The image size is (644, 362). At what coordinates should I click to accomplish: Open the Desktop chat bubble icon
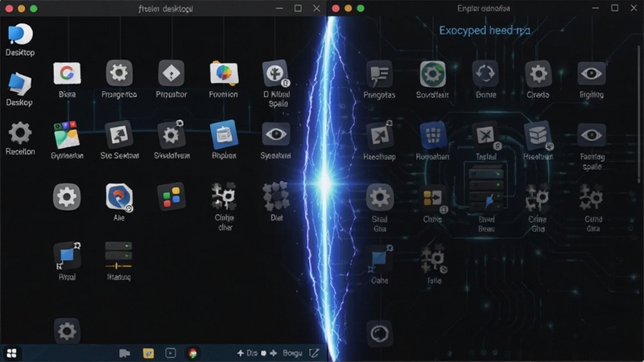click(19, 34)
